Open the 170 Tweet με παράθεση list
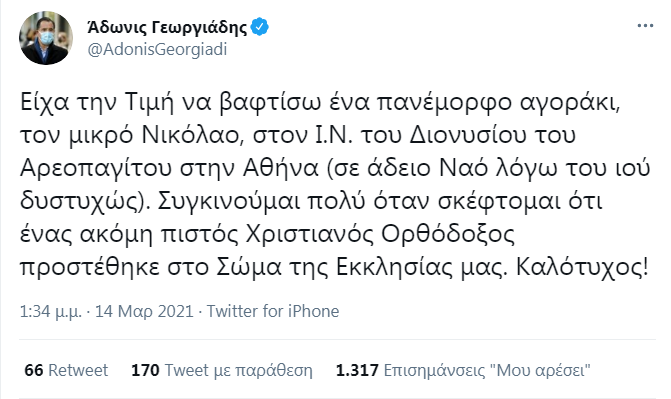 click(222, 370)
